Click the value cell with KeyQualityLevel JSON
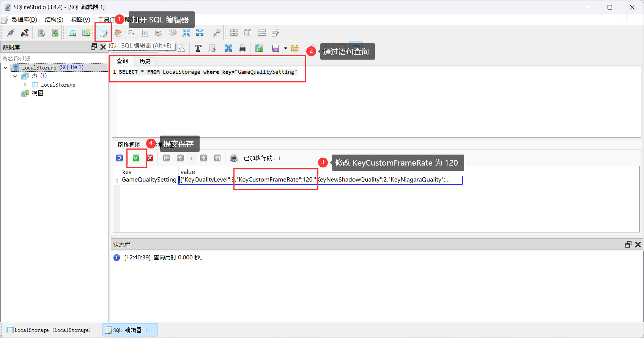Viewport: 644px width, 338px height. click(x=321, y=180)
